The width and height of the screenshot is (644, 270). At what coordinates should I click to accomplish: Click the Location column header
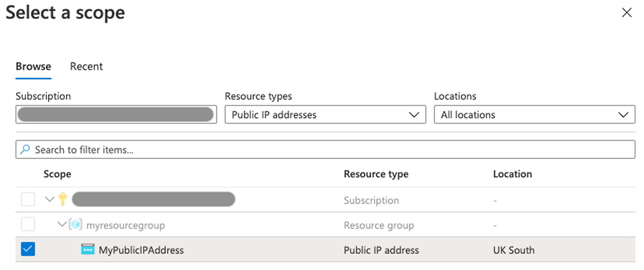tap(513, 174)
